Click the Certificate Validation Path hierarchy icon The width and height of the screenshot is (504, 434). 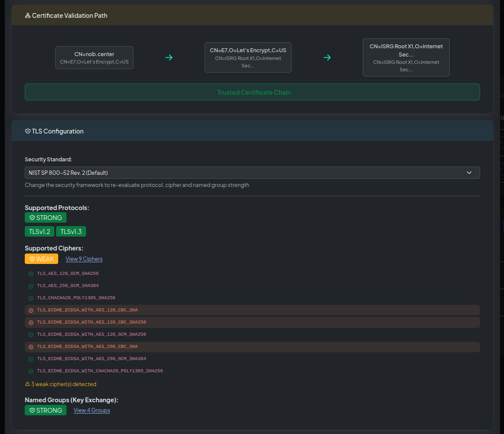point(28,16)
